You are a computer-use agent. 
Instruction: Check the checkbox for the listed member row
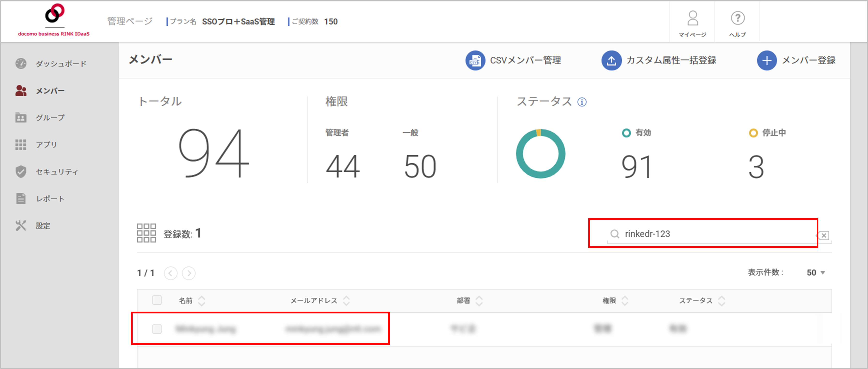point(157,329)
